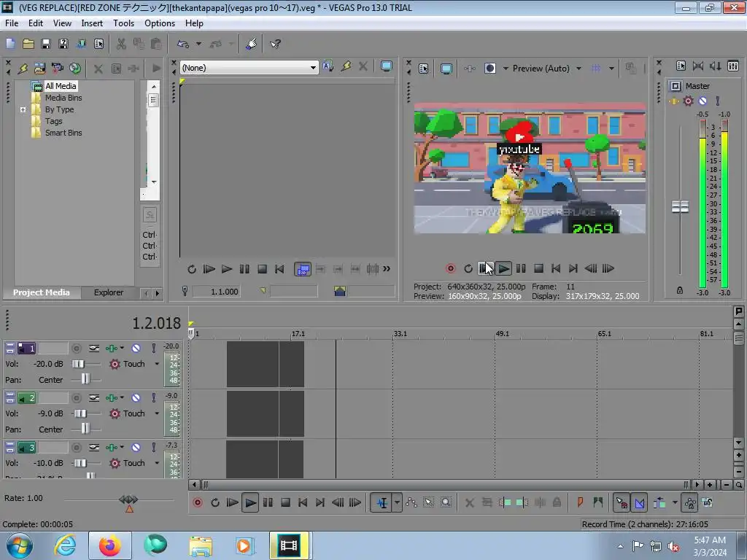Solo audio track 1
The height and width of the screenshot is (560, 747).
tap(153, 349)
